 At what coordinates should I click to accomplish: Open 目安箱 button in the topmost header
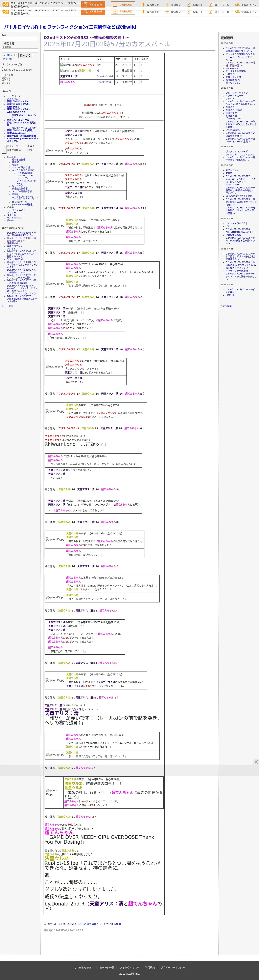tap(123, 5)
